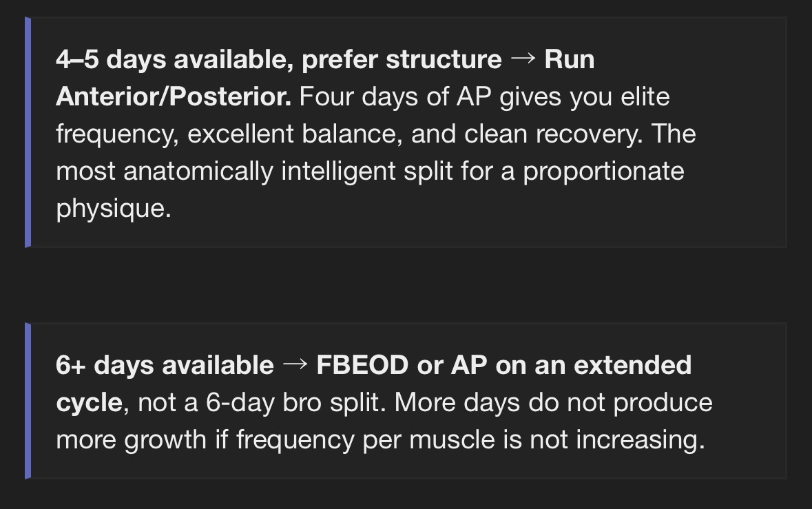This screenshot has height=509, width=812.
Task: Click the bold "FBEOD or AP on an extended" text
Action: point(503,365)
